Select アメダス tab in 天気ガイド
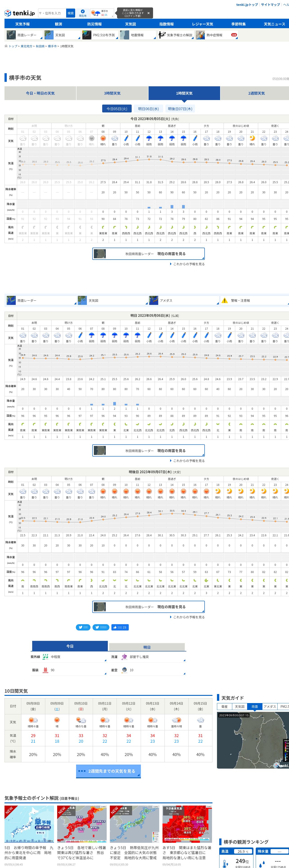 coord(270,707)
